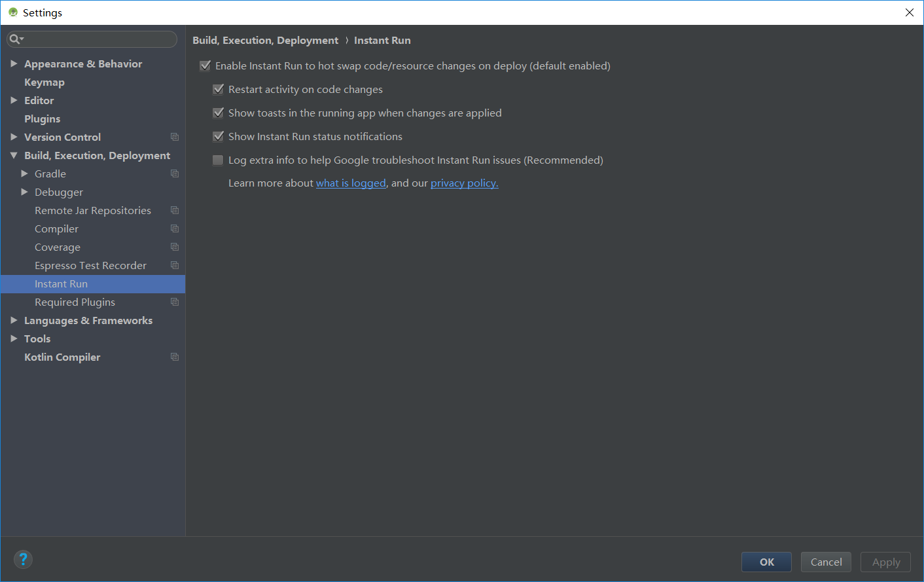The image size is (924, 582).
Task: Open the privacy policy link
Action: click(465, 183)
